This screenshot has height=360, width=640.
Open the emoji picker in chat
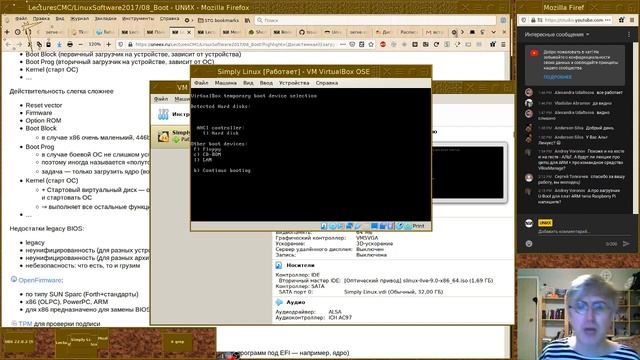point(529,244)
